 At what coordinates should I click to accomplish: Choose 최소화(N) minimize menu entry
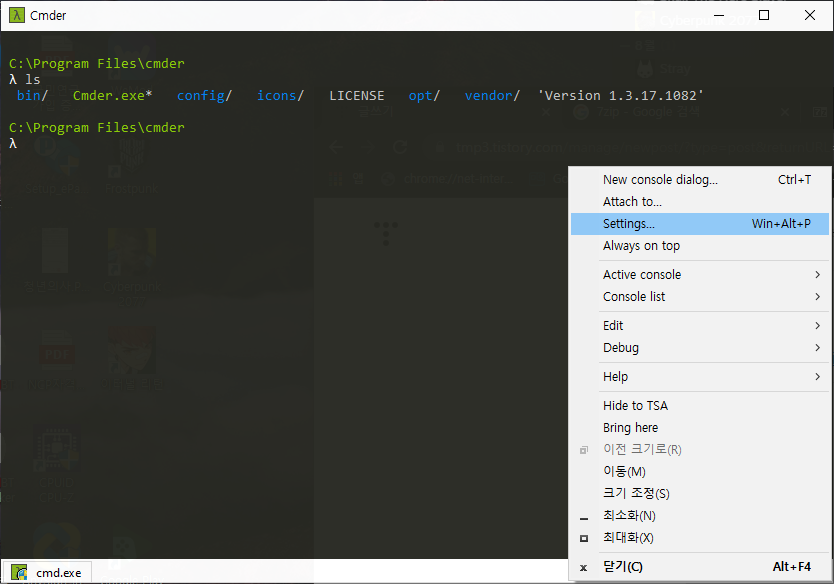point(699,515)
